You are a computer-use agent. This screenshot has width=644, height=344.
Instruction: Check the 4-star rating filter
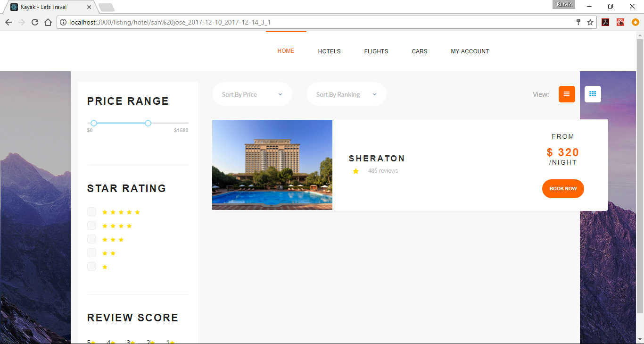[x=91, y=226]
